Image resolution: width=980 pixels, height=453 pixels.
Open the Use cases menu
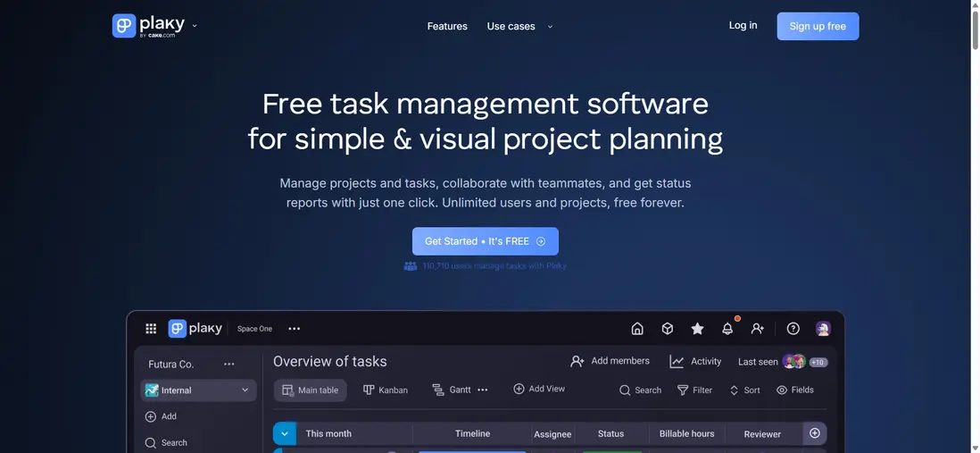pyautogui.click(x=511, y=26)
